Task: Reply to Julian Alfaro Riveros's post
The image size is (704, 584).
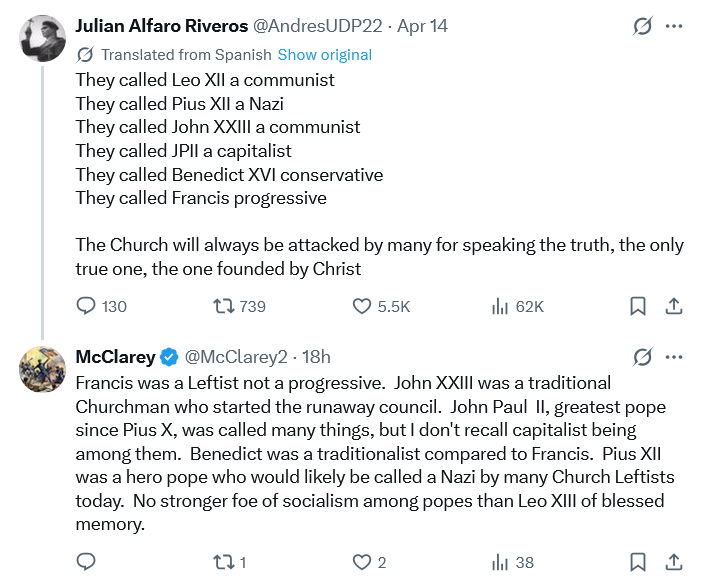Action: [87, 306]
